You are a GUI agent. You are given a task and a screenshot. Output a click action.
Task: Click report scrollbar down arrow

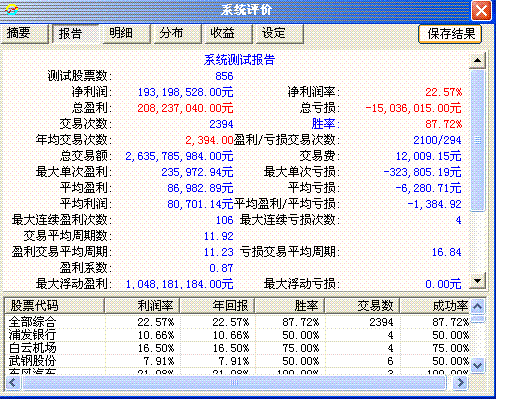tap(477, 280)
